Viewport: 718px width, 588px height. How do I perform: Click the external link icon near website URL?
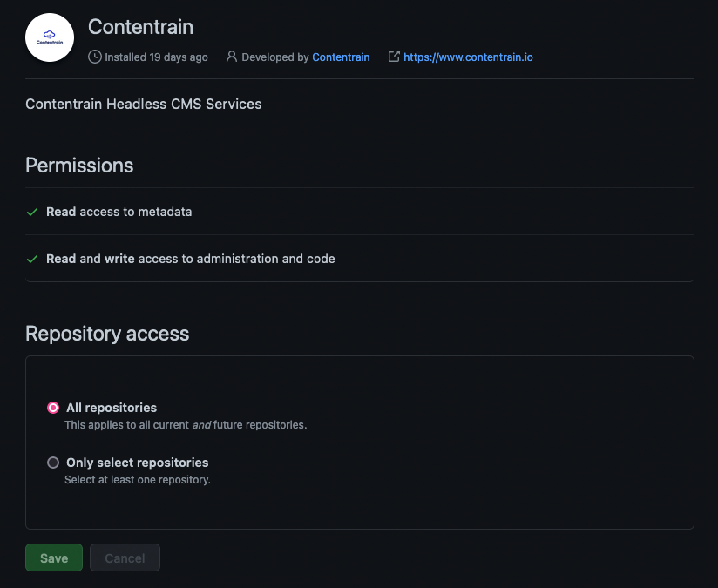(x=394, y=57)
